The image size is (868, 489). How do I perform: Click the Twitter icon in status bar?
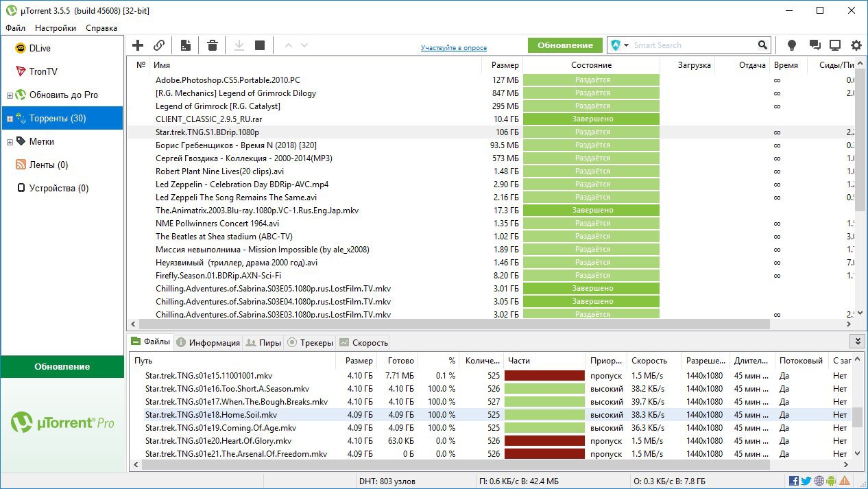[x=806, y=481]
